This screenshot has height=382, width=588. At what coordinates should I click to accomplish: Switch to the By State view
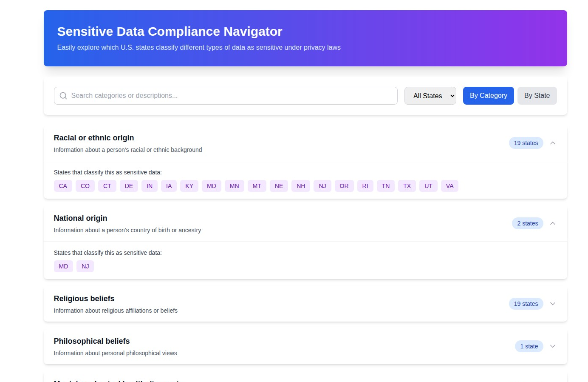pos(537,95)
